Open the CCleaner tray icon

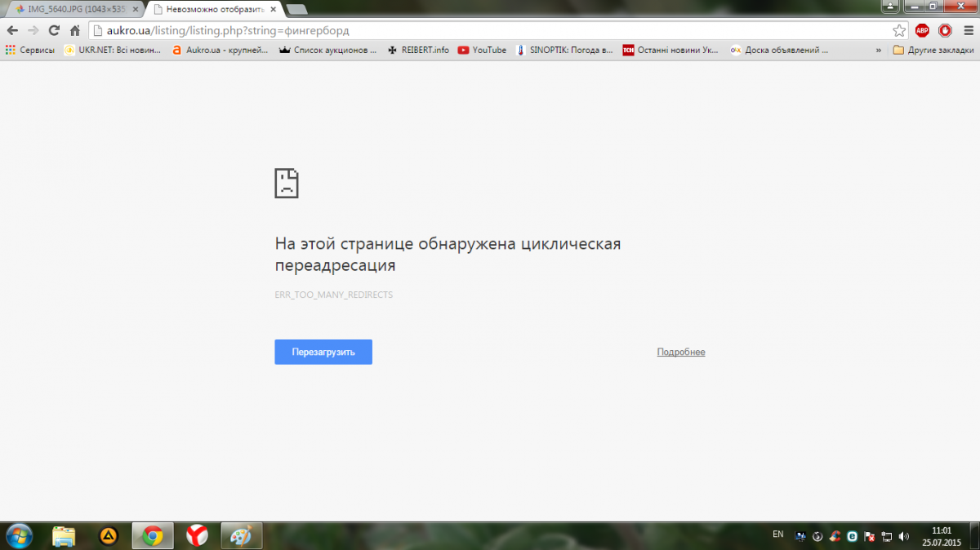point(835,536)
